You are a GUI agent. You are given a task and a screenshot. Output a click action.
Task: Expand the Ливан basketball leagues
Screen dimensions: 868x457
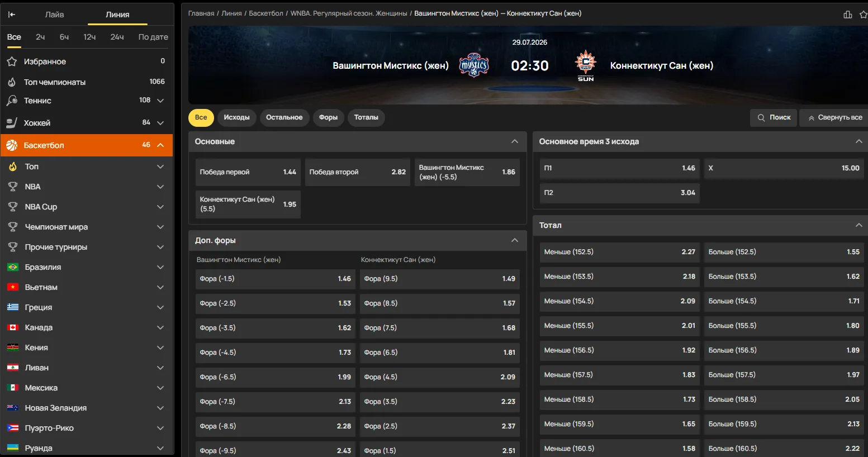pyautogui.click(x=160, y=368)
